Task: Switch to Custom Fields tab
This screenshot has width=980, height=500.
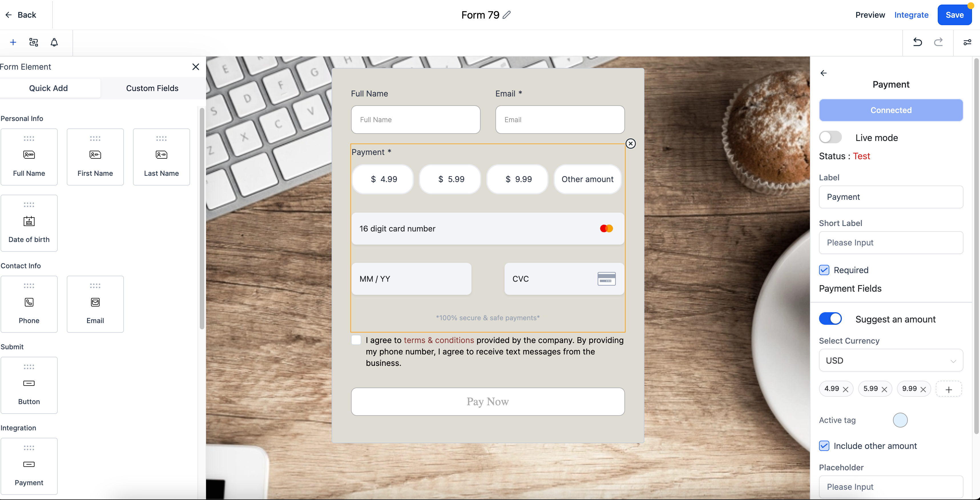Action: tap(152, 88)
